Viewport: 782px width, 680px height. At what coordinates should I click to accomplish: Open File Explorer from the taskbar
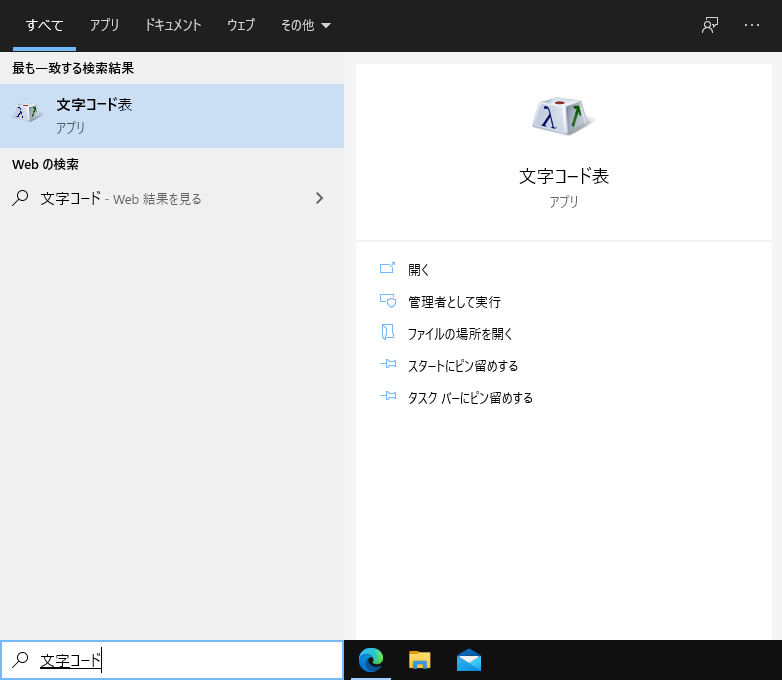[419, 660]
